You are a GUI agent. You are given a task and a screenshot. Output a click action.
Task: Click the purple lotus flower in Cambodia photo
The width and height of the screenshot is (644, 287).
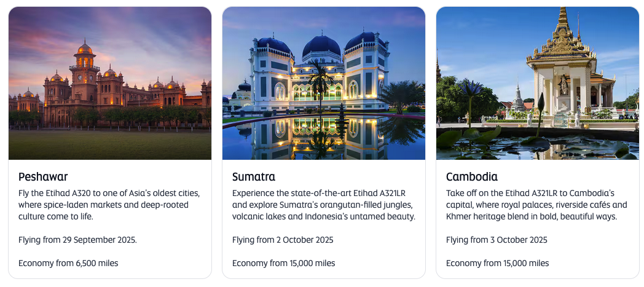tap(471, 90)
